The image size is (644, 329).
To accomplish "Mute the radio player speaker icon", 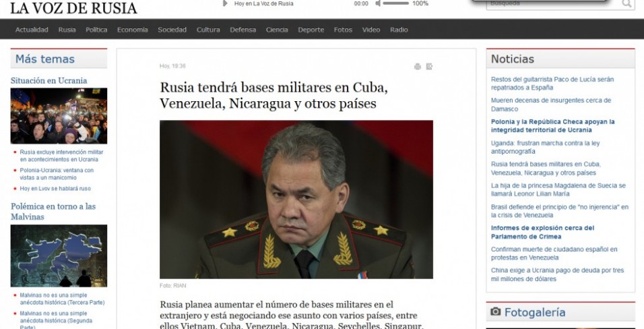I will point(378,3).
